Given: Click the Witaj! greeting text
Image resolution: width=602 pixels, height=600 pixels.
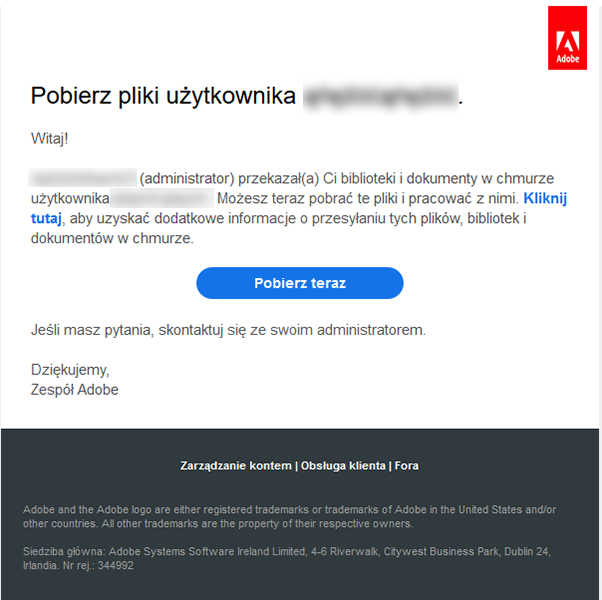Looking at the screenshot, I should tap(49, 140).
